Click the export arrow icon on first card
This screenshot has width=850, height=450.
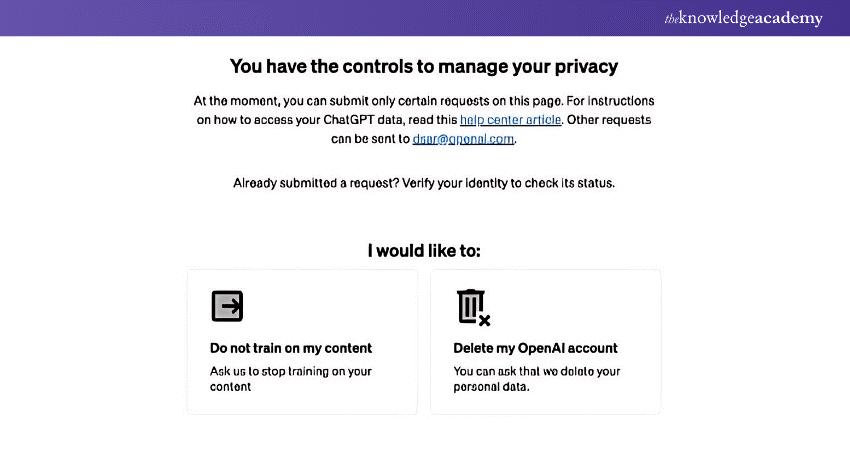tap(227, 306)
